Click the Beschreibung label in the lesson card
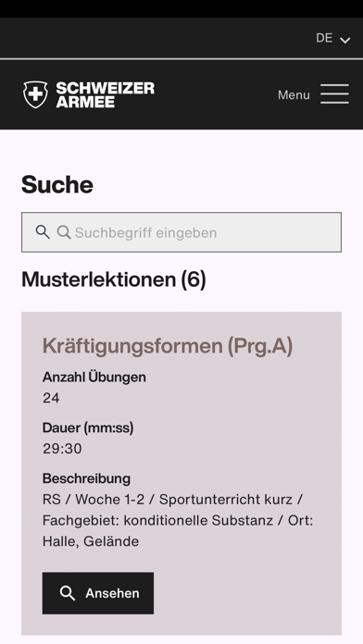The image size is (363, 644). click(x=86, y=478)
